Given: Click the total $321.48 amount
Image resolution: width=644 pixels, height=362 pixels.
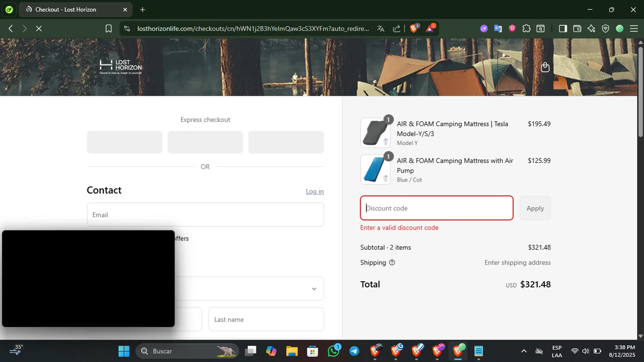Looking at the screenshot, I should (x=535, y=284).
